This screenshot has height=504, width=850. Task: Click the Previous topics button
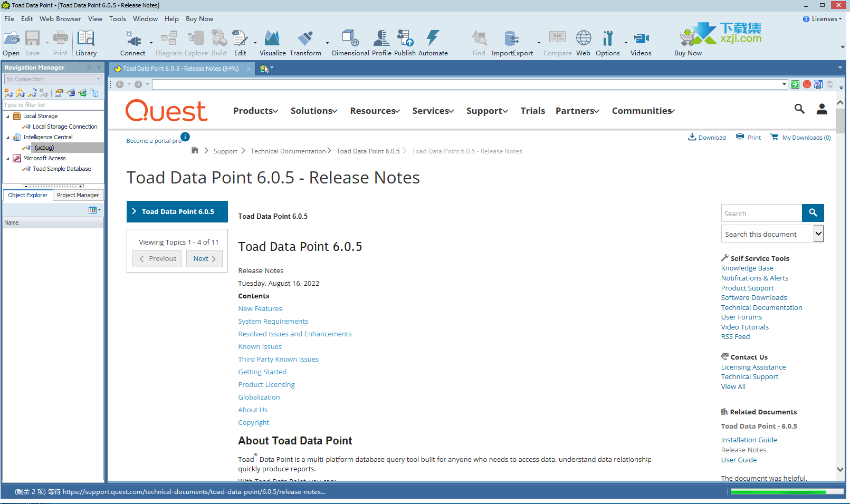pos(157,258)
